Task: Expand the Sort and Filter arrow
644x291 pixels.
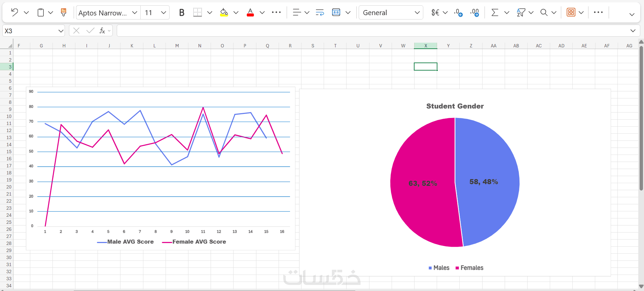Action: [531, 12]
